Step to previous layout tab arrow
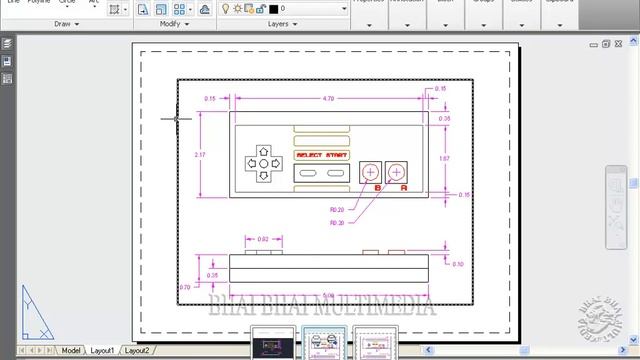This screenshot has height=360, width=640. 31,350
